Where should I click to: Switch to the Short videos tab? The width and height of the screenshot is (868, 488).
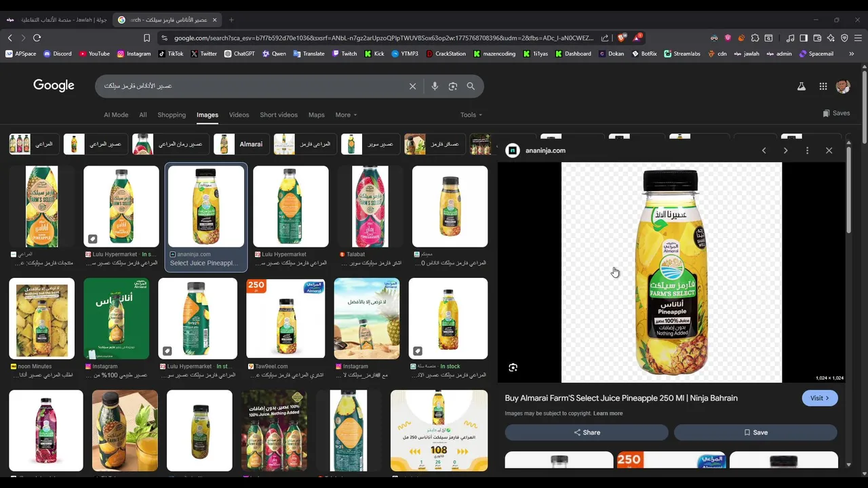click(x=279, y=115)
